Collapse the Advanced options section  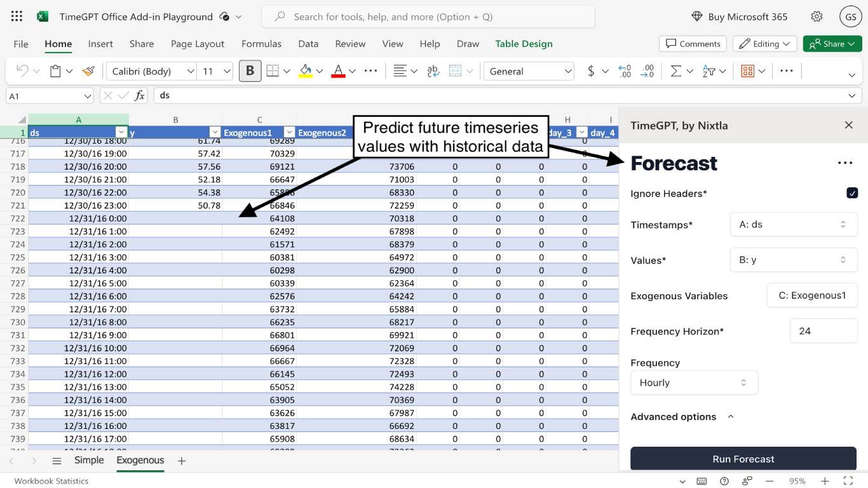pos(731,417)
